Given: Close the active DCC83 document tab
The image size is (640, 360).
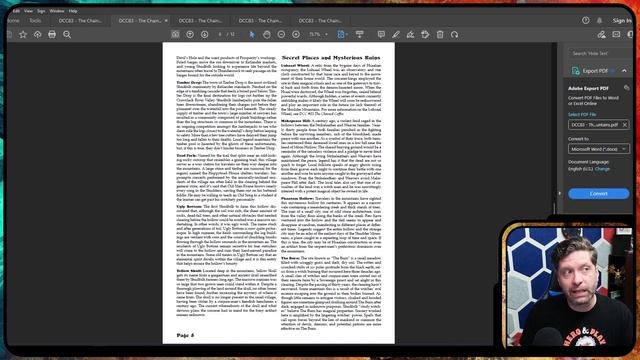Looking at the screenshot, I should point(166,20).
